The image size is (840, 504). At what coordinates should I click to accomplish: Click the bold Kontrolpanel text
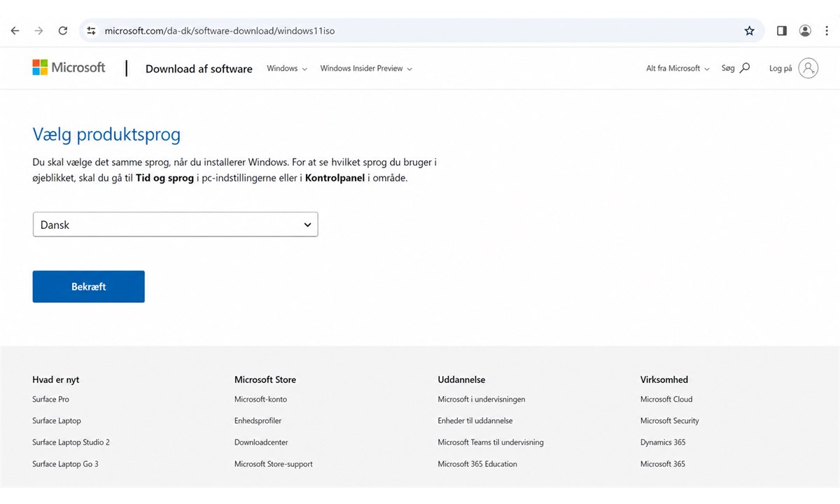click(335, 178)
